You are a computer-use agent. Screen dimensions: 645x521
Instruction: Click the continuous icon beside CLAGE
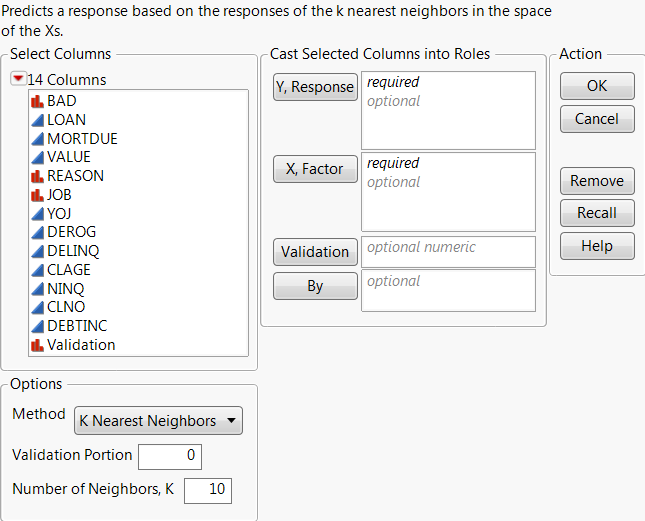[38, 270]
